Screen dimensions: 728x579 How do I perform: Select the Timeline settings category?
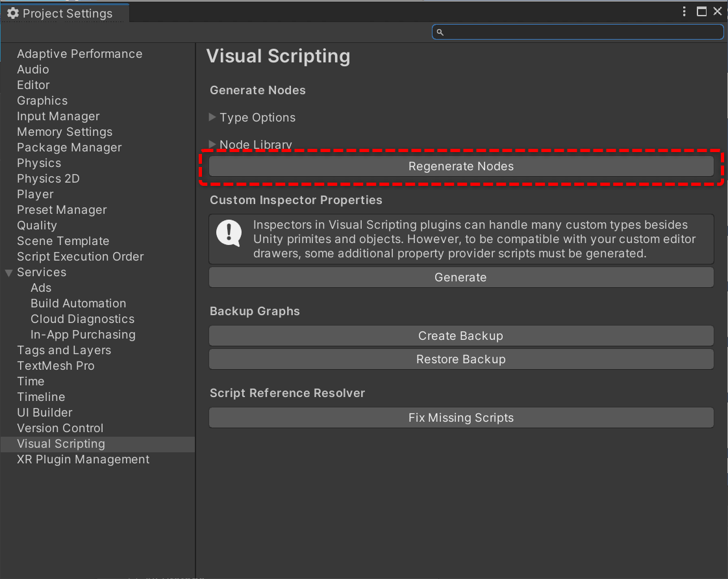pos(41,397)
